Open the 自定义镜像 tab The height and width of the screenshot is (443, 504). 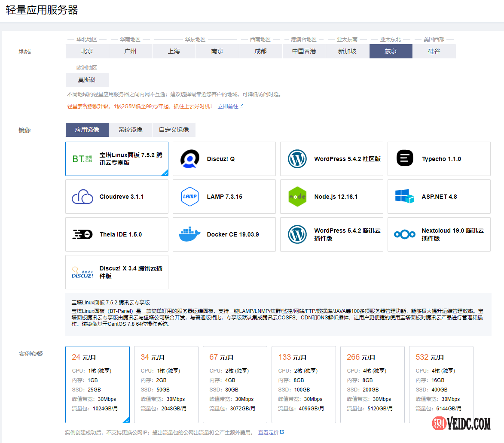pyautogui.click(x=174, y=130)
